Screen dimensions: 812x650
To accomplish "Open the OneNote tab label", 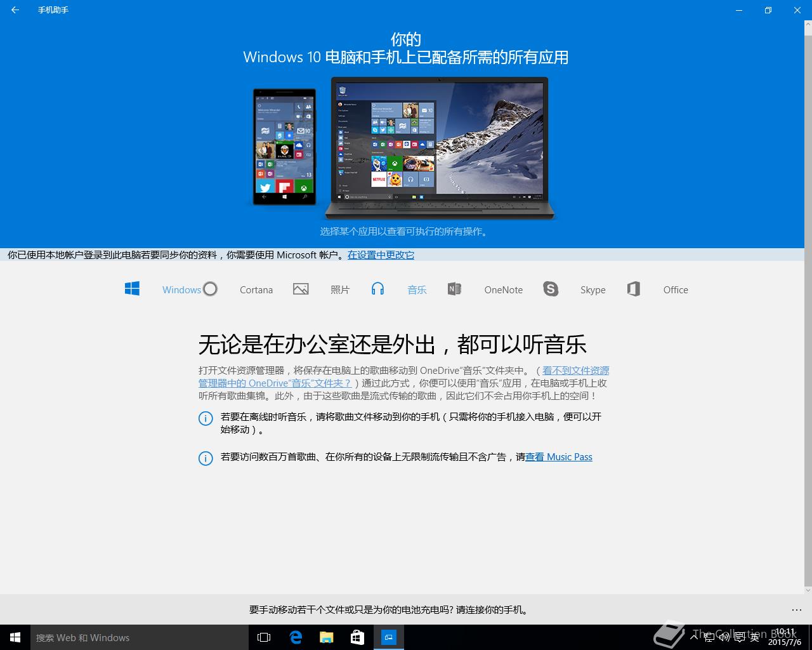I will [504, 289].
